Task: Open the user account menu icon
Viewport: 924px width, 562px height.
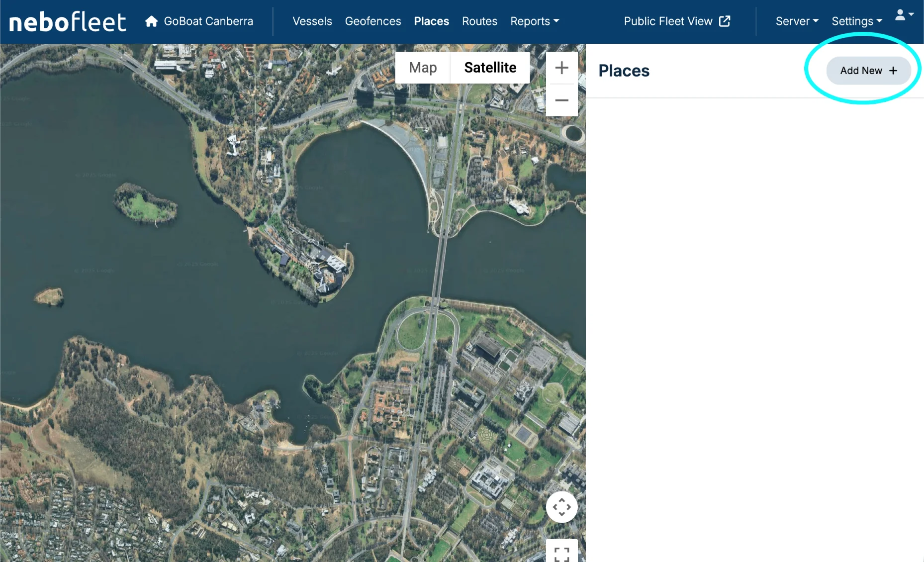Action: point(904,15)
